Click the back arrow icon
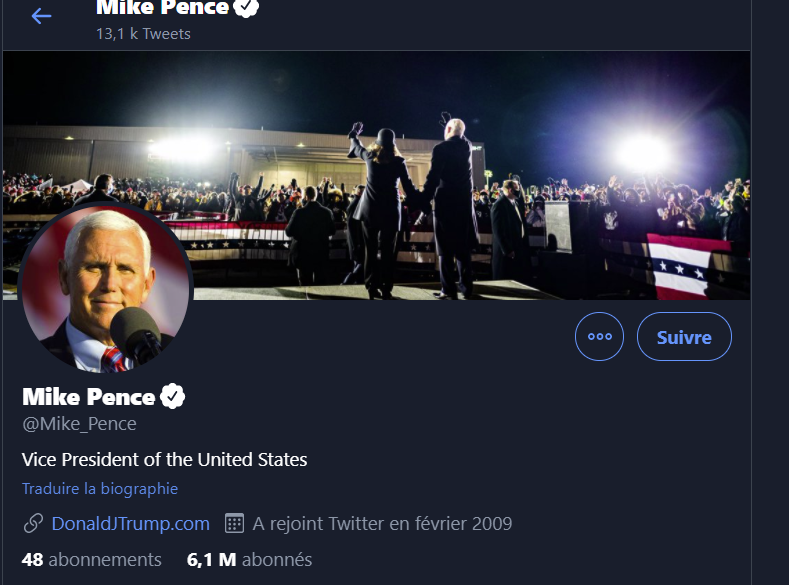The height and width of the screenshot is (585, 789). click(41, 16)
